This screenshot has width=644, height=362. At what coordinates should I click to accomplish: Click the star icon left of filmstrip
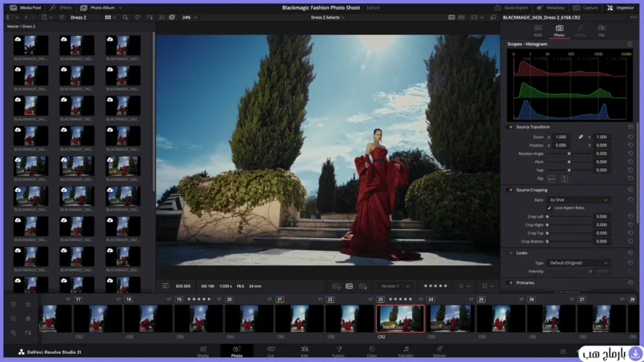28,304
